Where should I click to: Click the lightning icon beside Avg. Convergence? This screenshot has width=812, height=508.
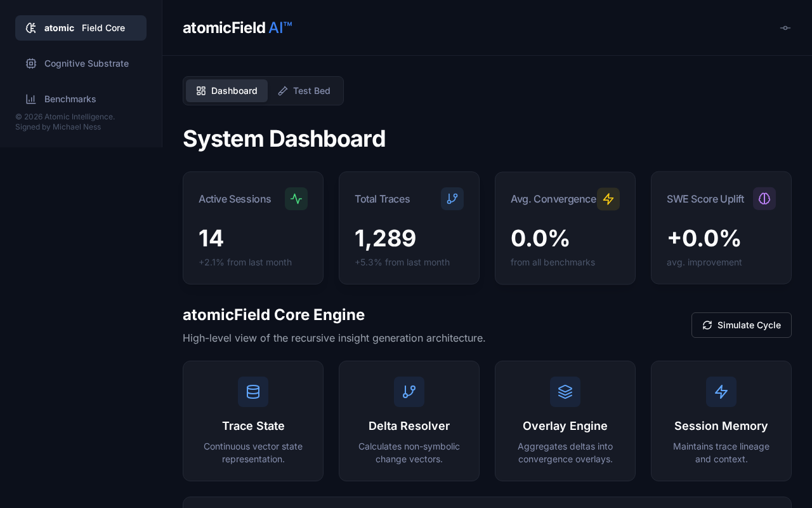click(608, 199)
